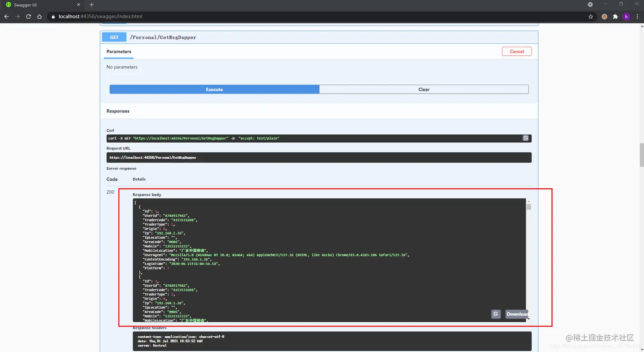Click the 'Details' column header
This screenshot has width=644, height=352.
point(139,179)
